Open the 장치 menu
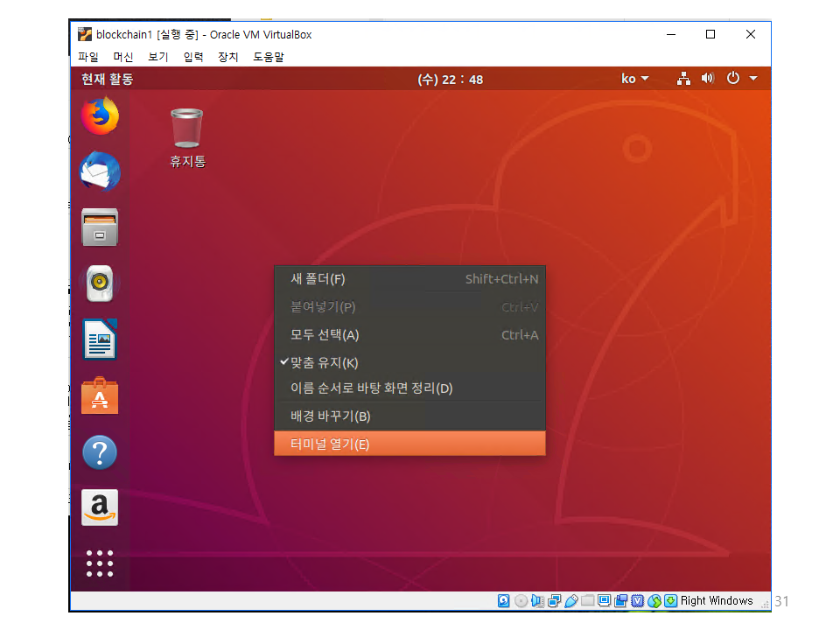840x630 pixels. 228,57
